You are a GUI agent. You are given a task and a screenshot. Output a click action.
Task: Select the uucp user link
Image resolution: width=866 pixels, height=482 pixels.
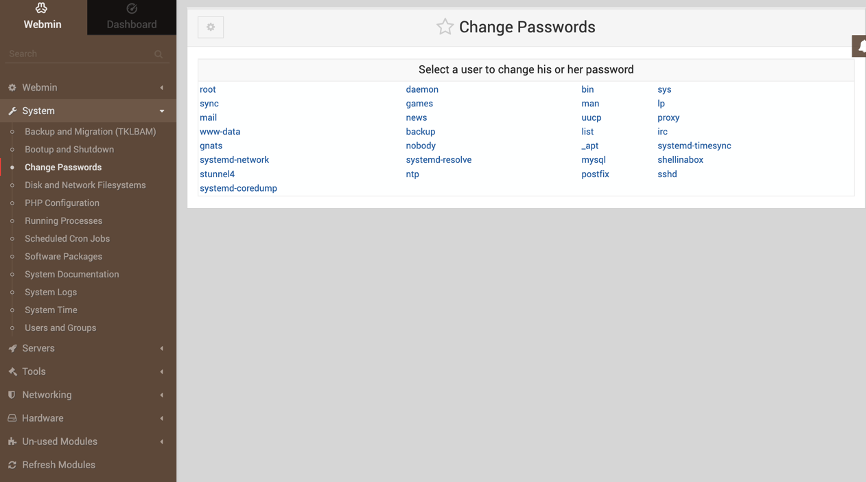pos(591,118)
